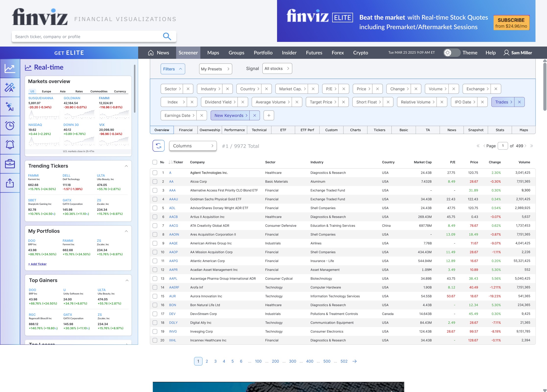This screenshot has width=547, height=392.
Task: Open the Industry filter dropdown
Action: [x=210, y=89]
